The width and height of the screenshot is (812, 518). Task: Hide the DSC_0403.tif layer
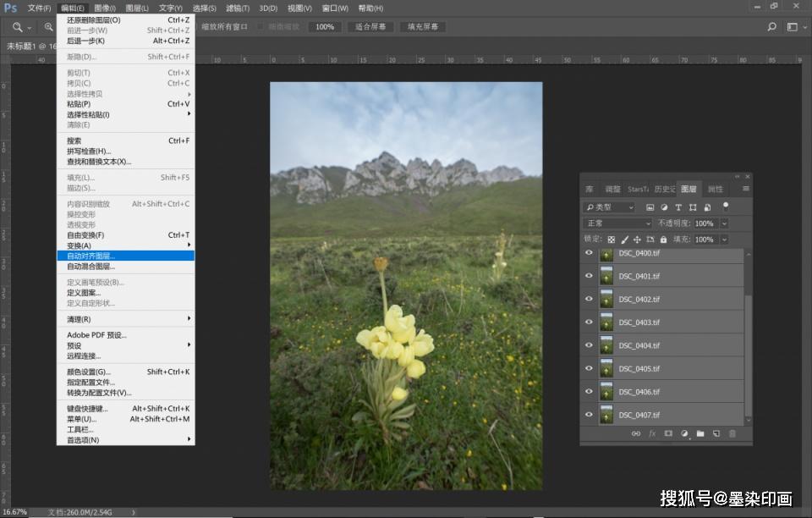(589, 322)
